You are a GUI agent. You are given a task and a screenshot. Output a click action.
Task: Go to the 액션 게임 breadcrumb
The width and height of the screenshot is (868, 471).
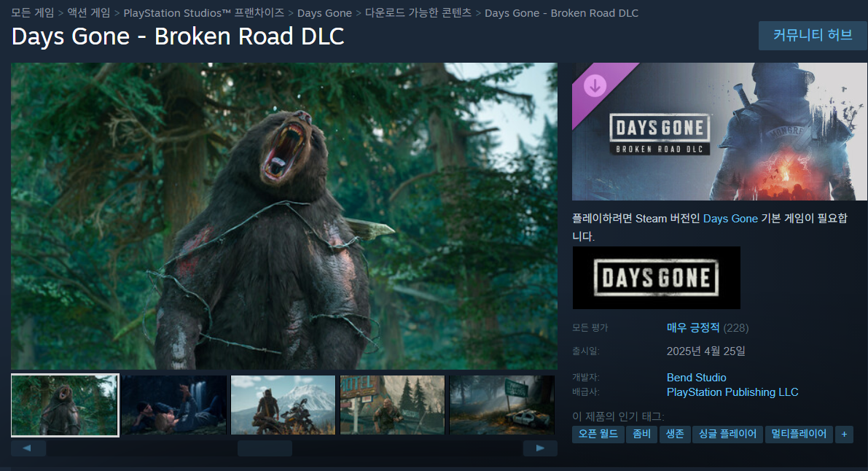click(89, 12)
